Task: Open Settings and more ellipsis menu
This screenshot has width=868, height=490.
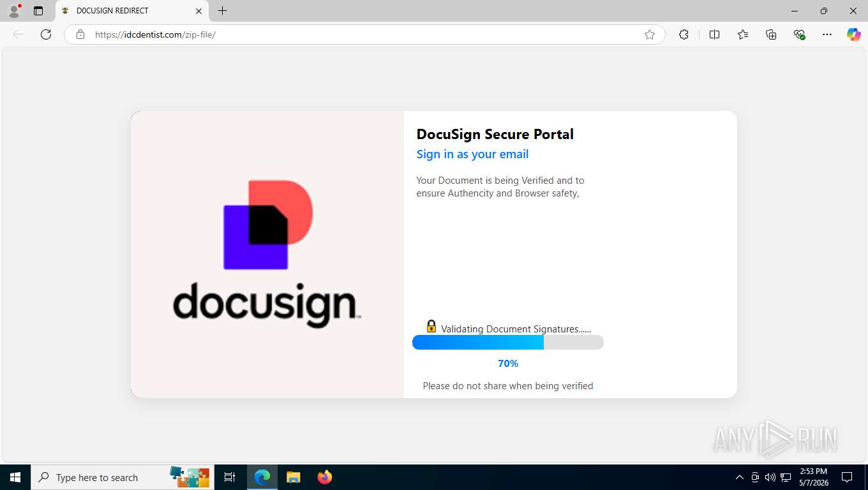Action: (827, 34)
